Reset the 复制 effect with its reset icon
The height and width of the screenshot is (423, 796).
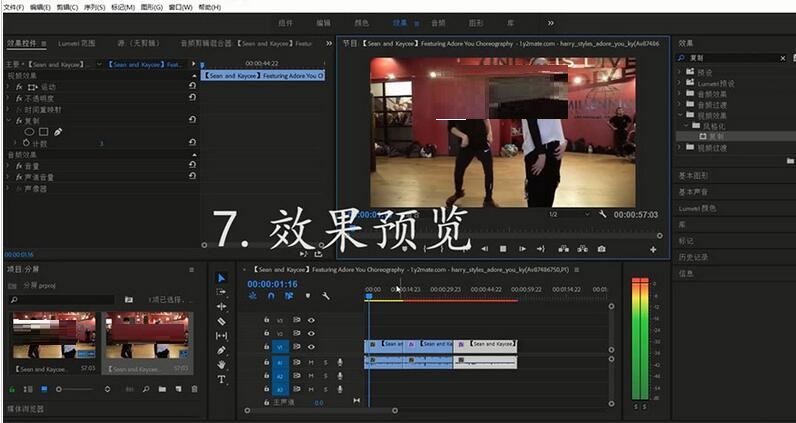(x=191, y=120)
